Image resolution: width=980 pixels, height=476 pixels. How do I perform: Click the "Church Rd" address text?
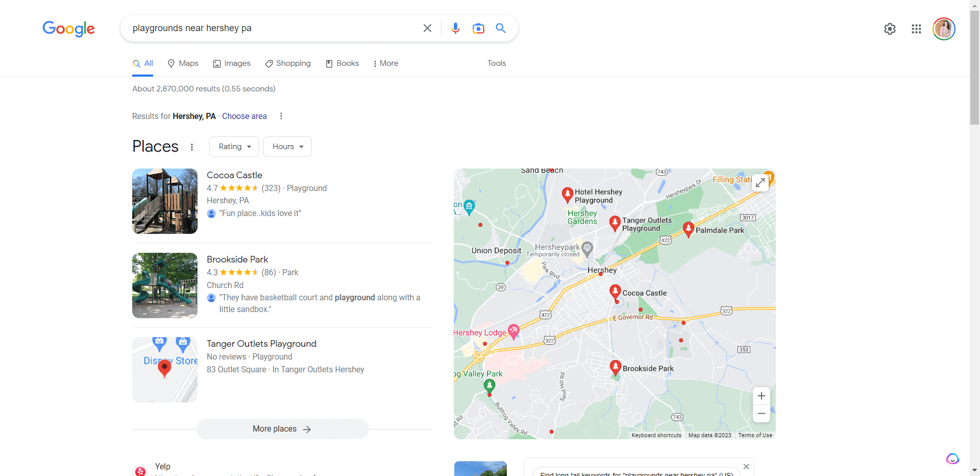point(225,285)
